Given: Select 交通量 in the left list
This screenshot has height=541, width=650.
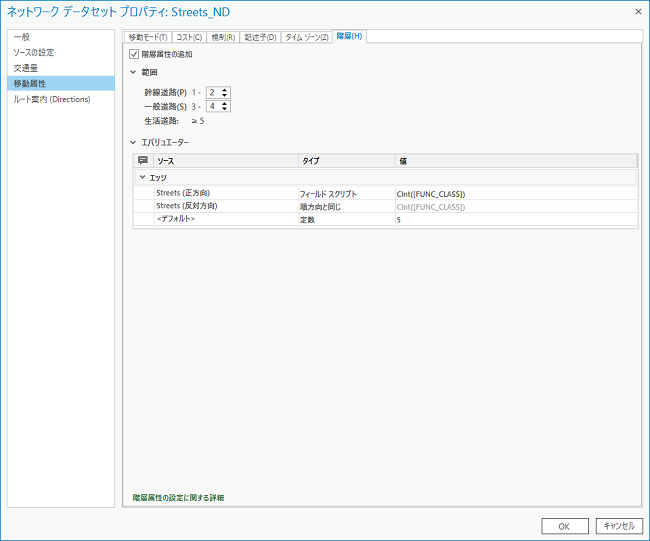Looking at the screenshot, I should tap(25, 68).
